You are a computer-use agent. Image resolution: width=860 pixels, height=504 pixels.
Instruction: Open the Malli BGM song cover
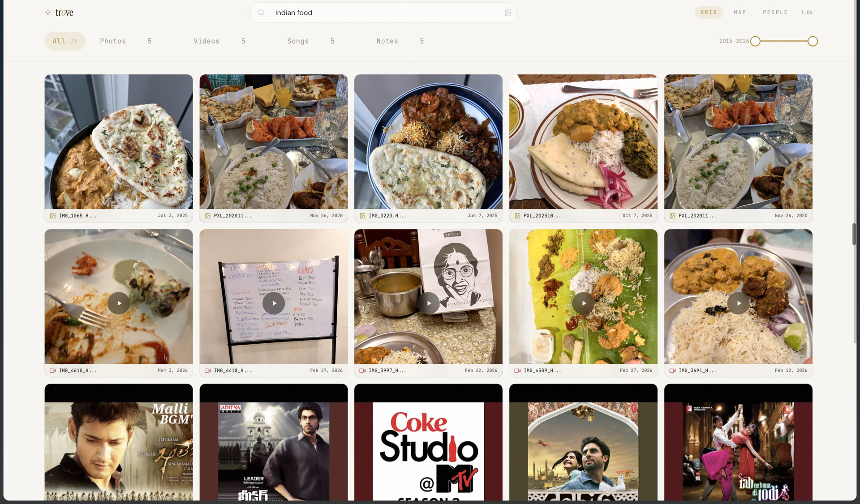[x=119, y=443]
